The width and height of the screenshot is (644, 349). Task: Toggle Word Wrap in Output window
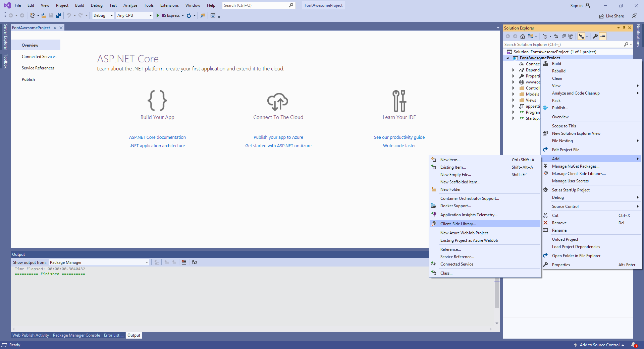point(194,262)
